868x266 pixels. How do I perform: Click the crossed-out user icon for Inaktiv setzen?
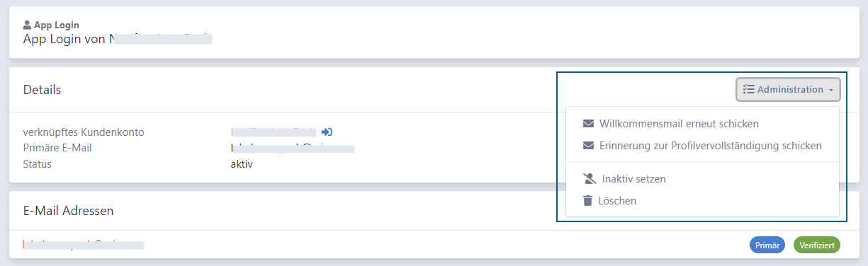tap(589, 179)
